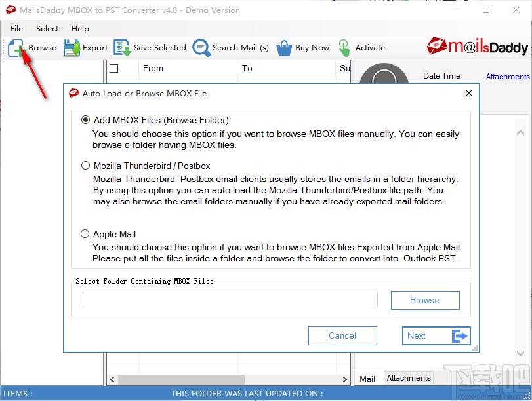Click the up scroll arrow in preview pane

click(x=520, y=133)
